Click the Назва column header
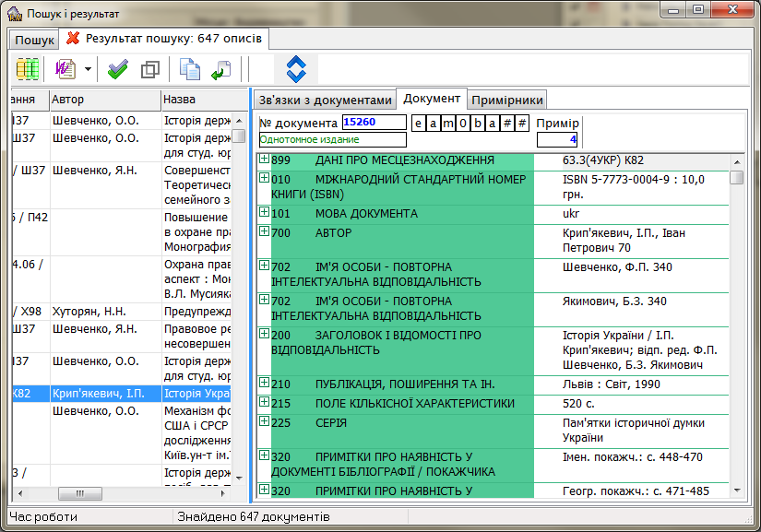Screen dimensions: 761x532 coord(196,100)
